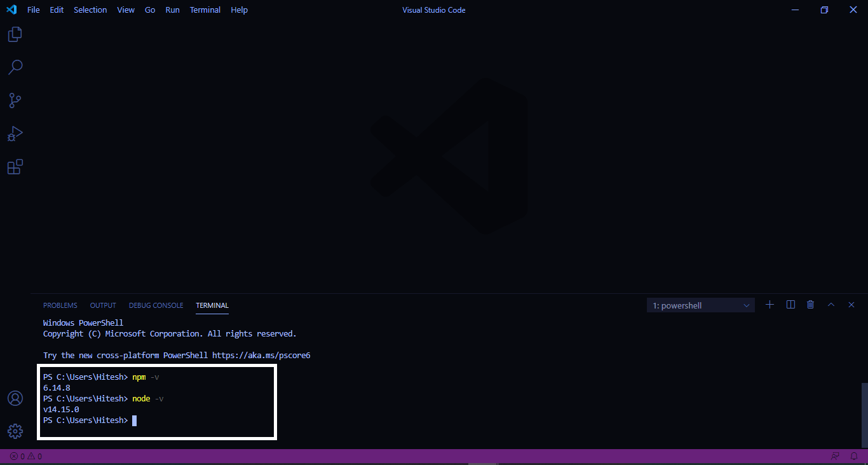Select the TERMINAL tab
This screenshot has height=465, width=868.
click(212, 305)
